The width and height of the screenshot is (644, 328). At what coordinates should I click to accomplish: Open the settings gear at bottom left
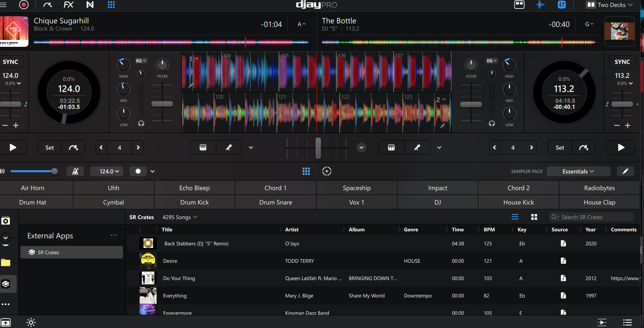tap(31, 322)
